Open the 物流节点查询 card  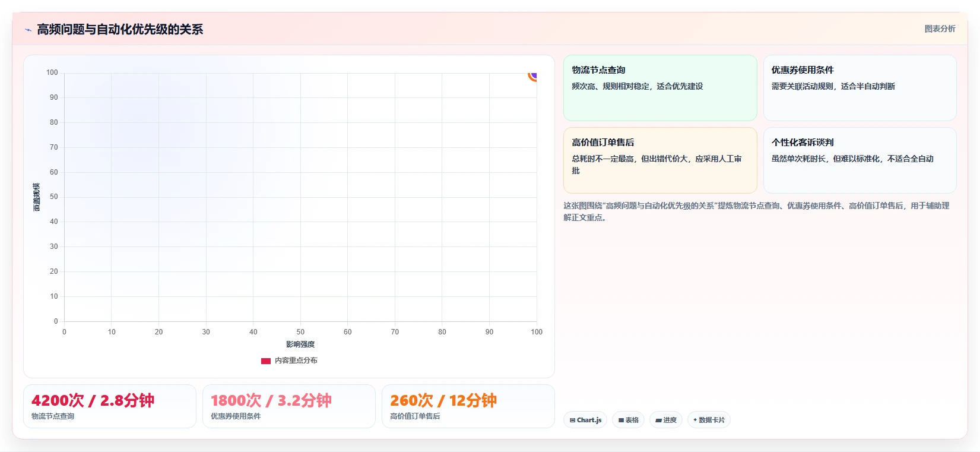point(660,88)
